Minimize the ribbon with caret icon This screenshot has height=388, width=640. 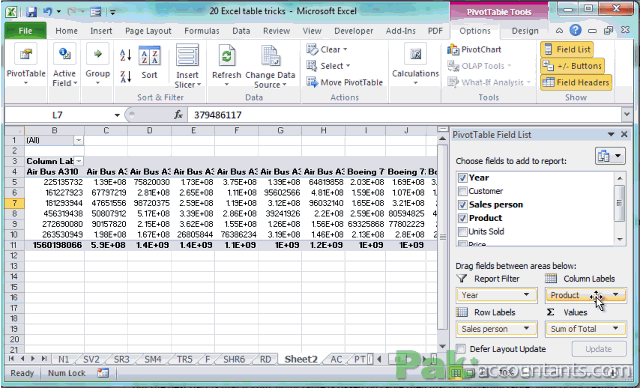[559, 31]
